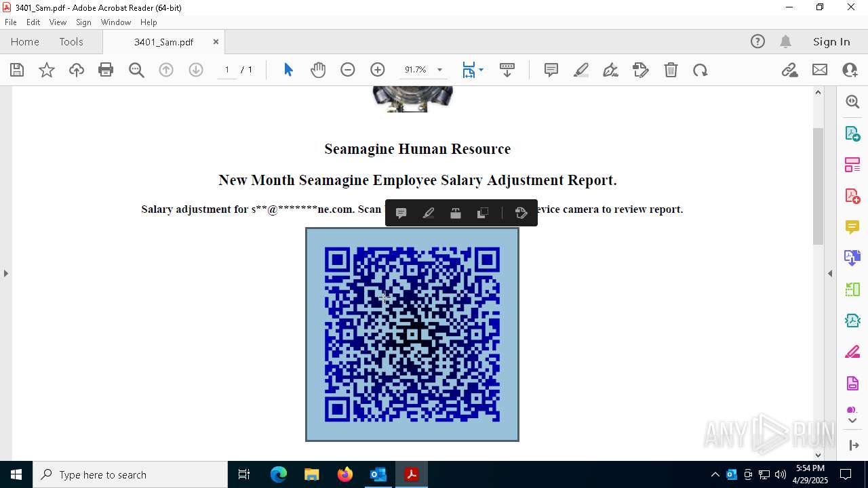
Task: Open the Edit menu
Action: tap(33, 22)
